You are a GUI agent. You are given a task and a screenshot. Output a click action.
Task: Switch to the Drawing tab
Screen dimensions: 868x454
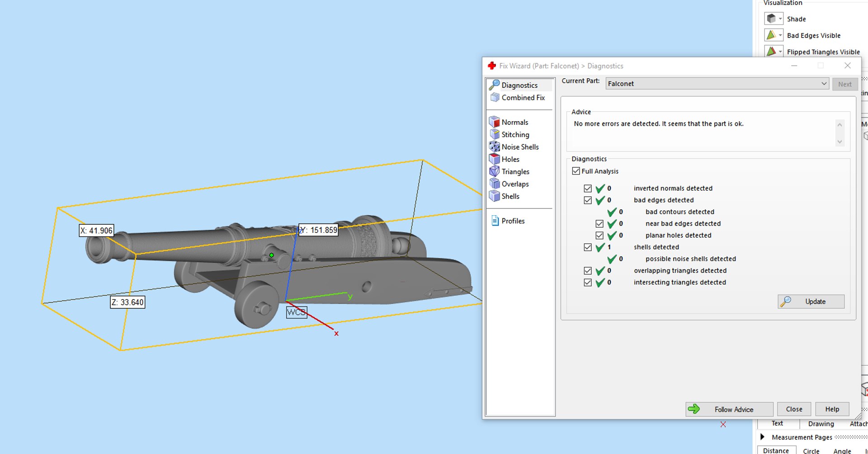(x=821, y=424)
